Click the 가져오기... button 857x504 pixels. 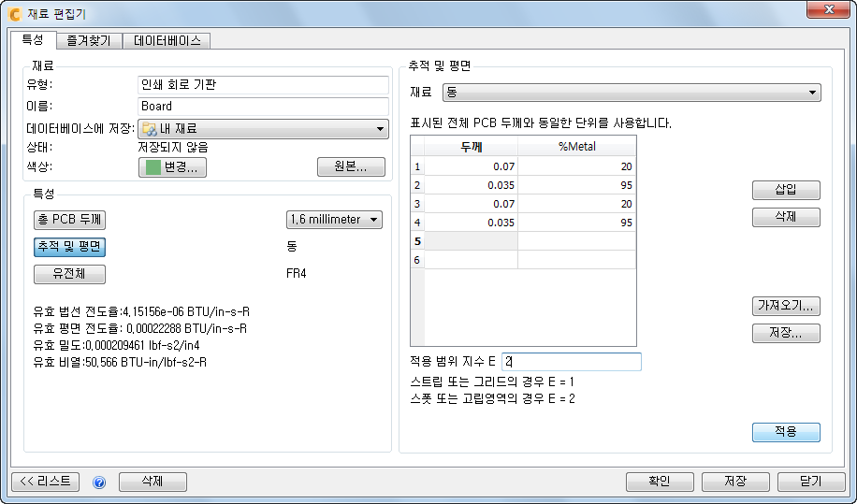coord(786,306)
